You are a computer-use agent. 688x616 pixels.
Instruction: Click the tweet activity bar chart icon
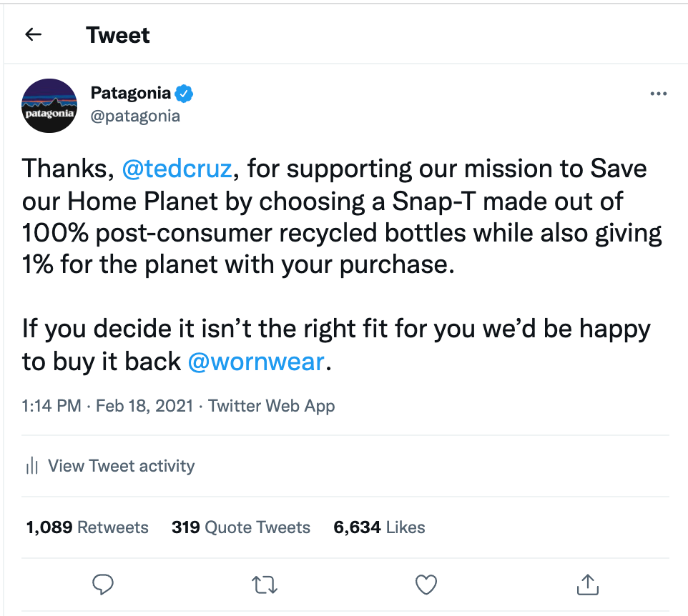tap(31, 467)
